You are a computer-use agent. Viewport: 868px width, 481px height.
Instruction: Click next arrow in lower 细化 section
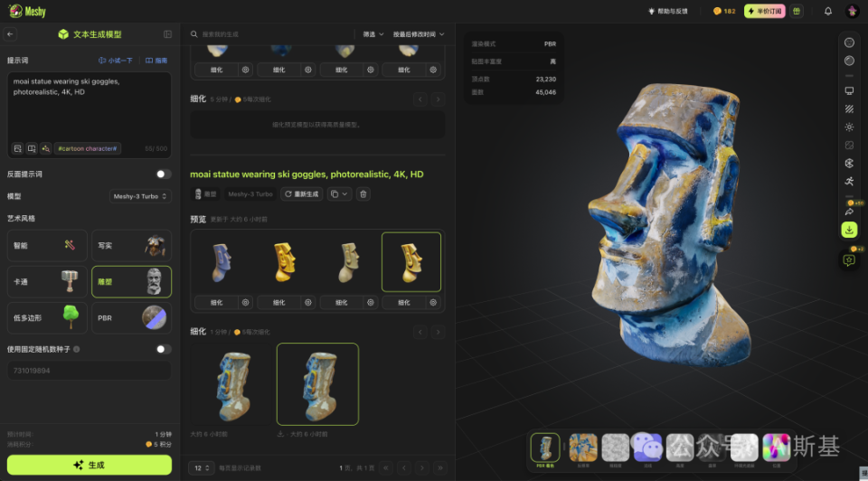[x=438, y=332]
